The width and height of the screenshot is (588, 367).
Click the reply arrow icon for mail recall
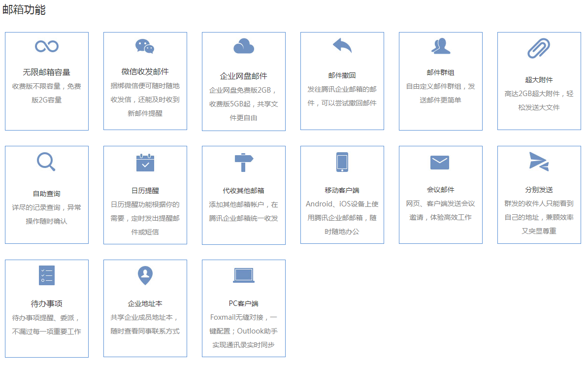point(342,46)
